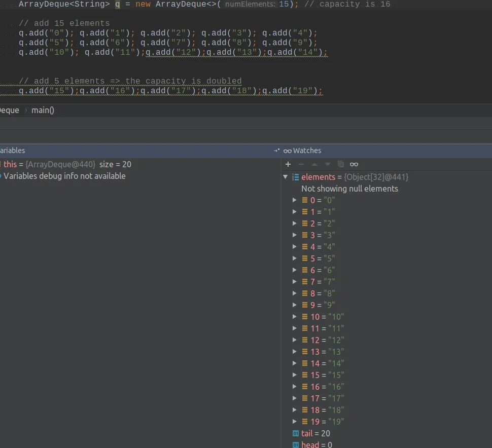Click the icon of element 3 = "3"
The image size is (492, 448).
tap(305, 235)
